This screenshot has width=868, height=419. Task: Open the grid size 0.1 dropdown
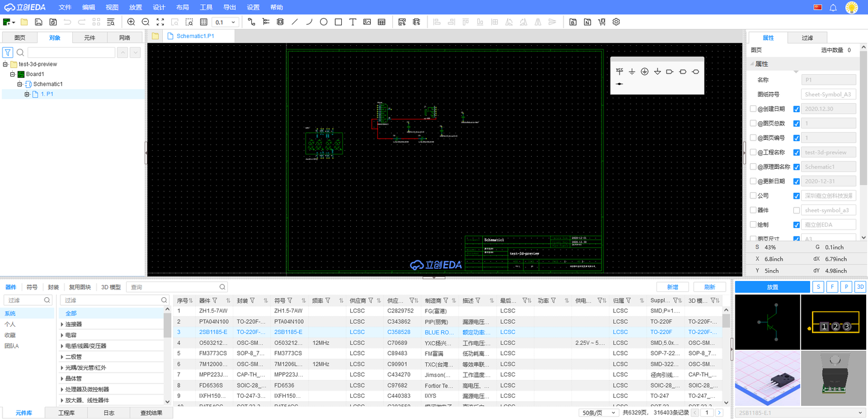[233, 22]
